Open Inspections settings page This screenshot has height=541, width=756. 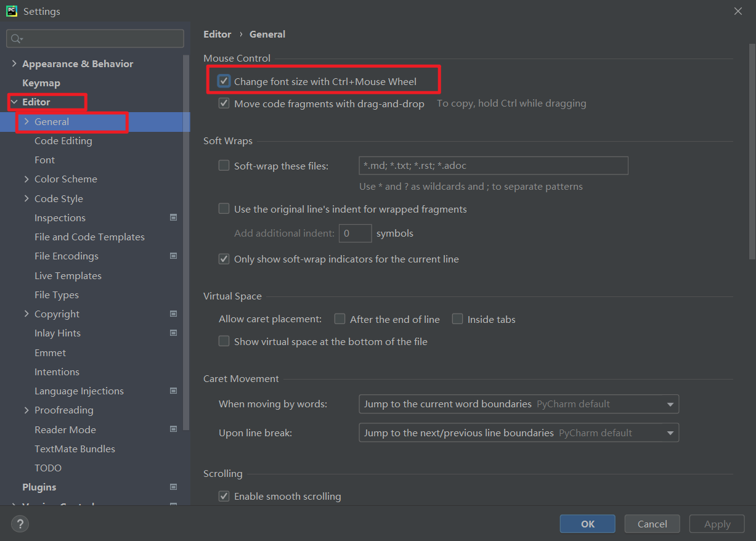click(60, 218)
